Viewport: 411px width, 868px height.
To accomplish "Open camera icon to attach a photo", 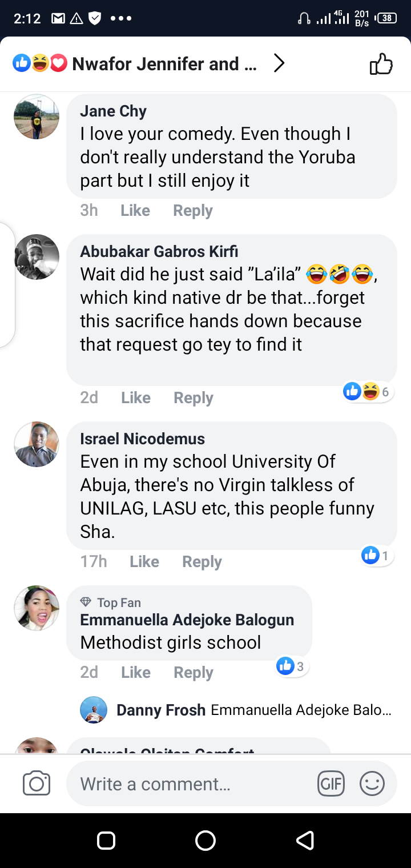I will (x=37, y=783).
